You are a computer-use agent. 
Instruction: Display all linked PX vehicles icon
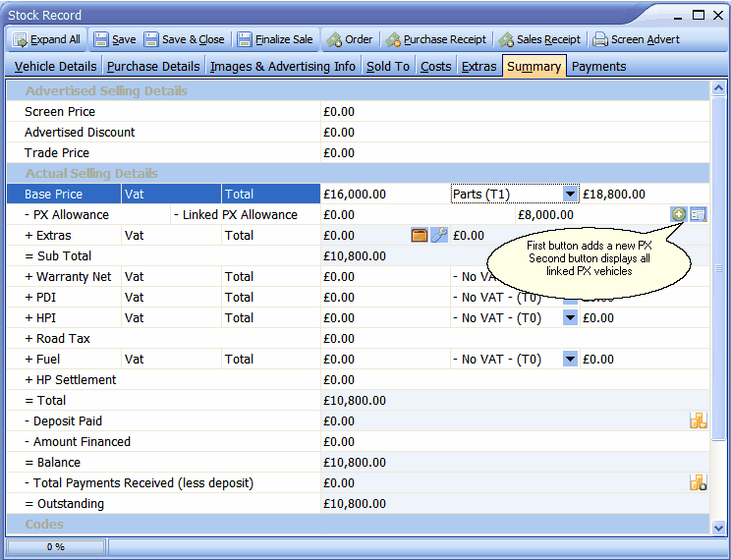(699, 214)
